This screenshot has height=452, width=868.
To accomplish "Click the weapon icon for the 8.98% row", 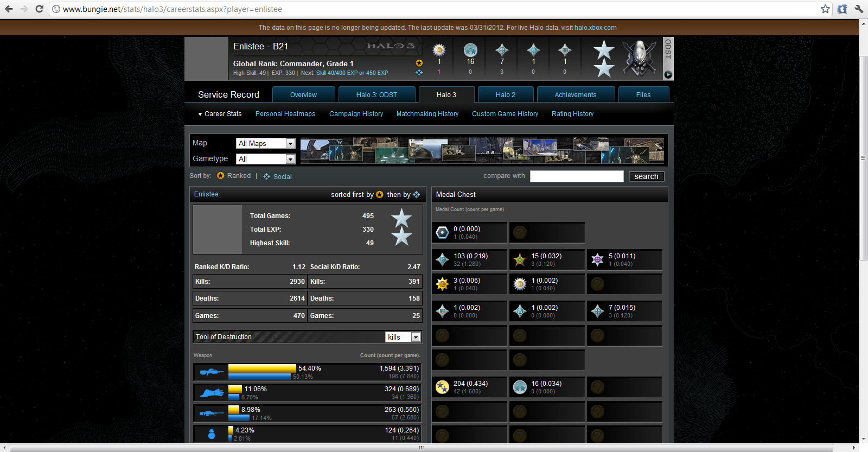I will (x=212, y=413).
